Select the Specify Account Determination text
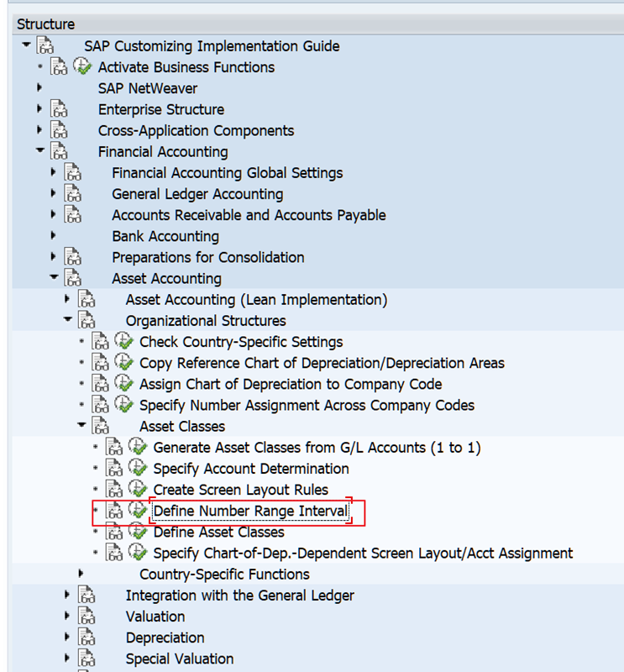Image resolution: width=624 pixels, height=672 pixels. (251, 469)
